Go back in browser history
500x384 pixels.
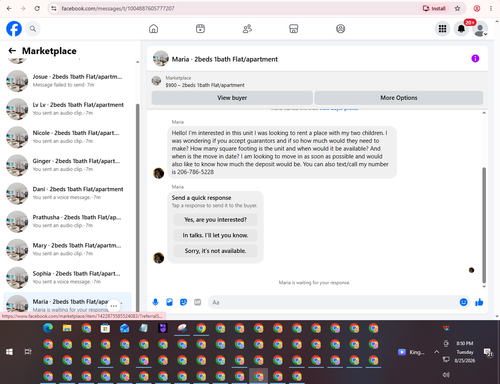click(x=9, y=8)
